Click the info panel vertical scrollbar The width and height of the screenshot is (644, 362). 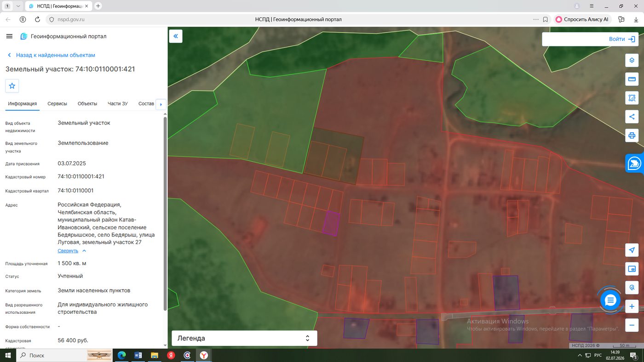[165, 214]
